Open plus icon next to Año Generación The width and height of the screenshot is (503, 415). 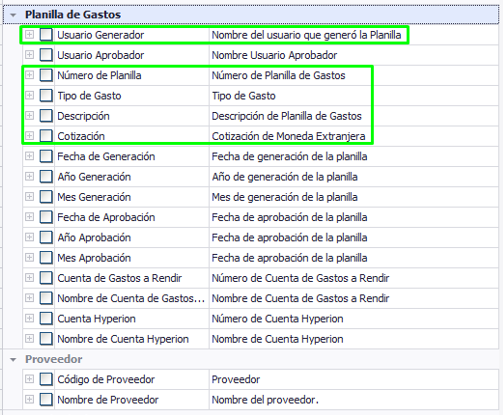29,177
